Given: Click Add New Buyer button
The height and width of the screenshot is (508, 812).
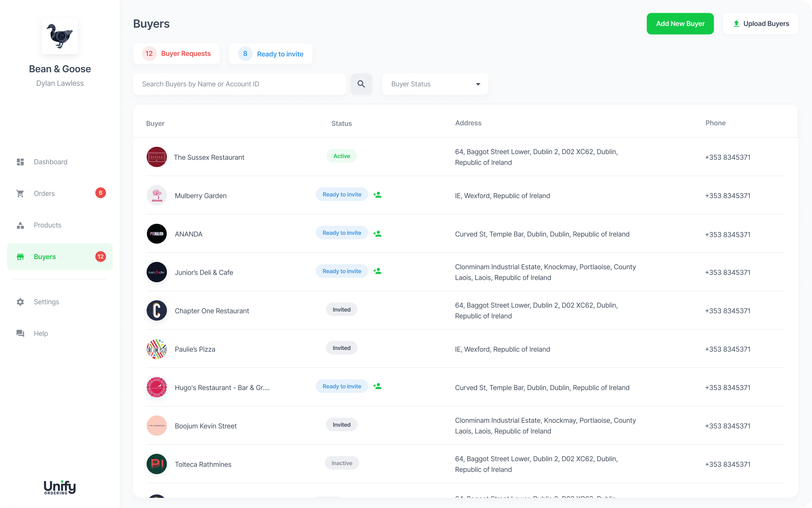Looking at the screenshot, I should click(680, 23).
